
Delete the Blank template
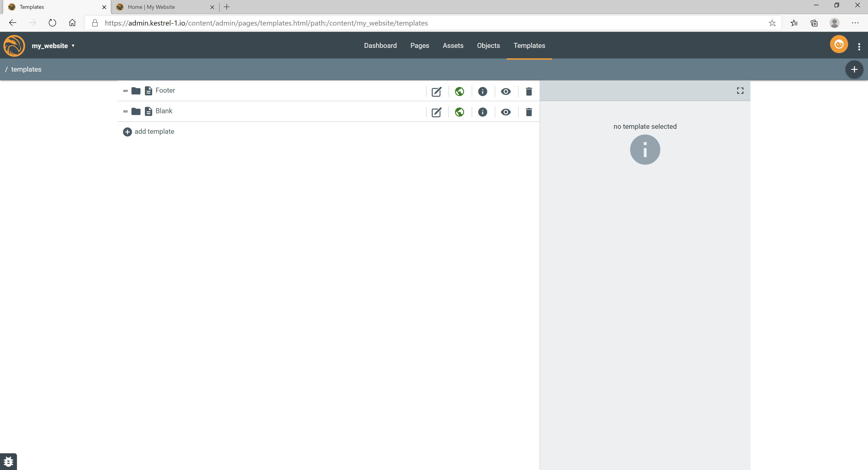click(529, 112)
